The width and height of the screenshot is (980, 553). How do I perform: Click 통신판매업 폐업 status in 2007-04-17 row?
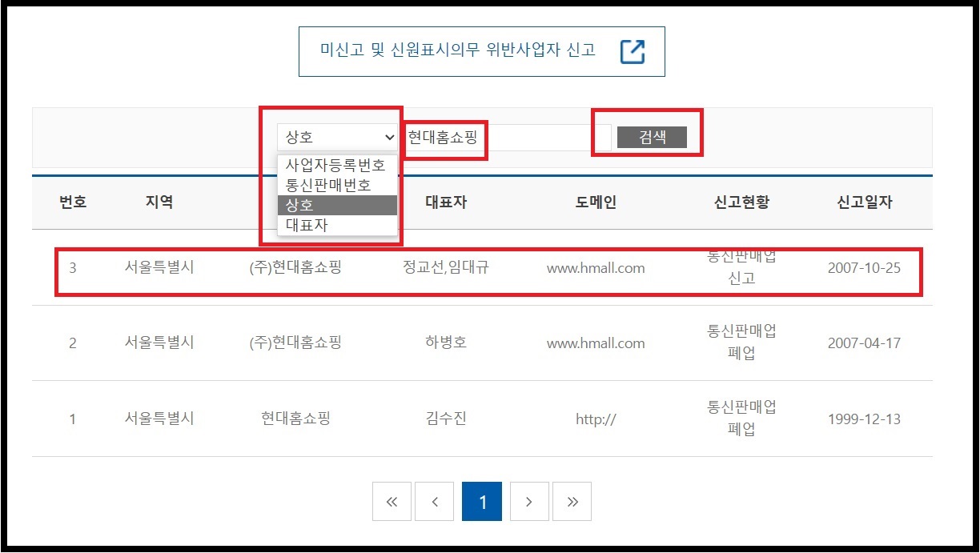point(741,343)
